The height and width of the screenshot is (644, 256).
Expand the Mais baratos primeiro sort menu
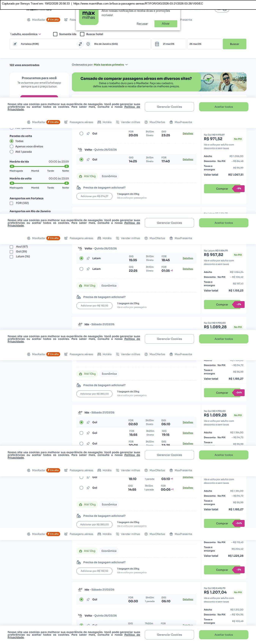[111, 65]
